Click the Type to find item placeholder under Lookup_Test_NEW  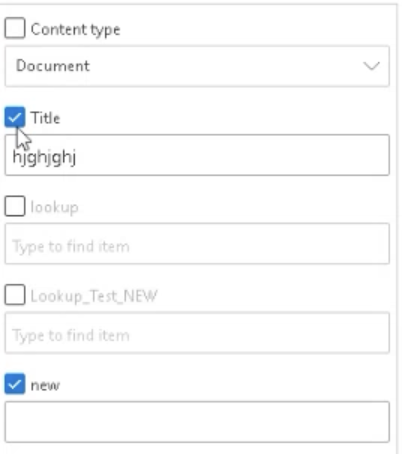click(x=71, y=336)
